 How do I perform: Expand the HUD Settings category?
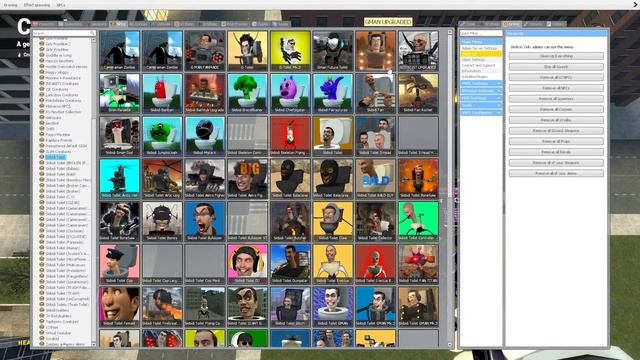tap(481, 98)
